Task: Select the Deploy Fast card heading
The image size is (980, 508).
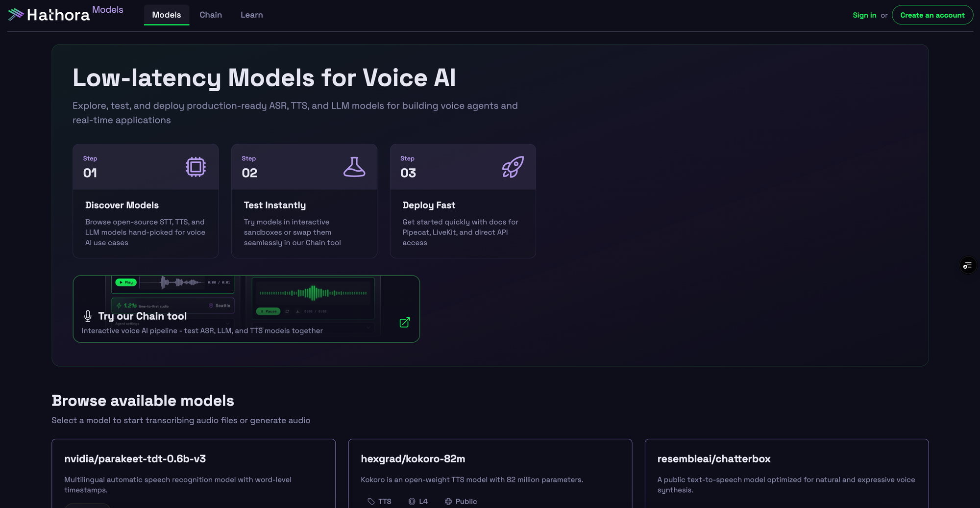Action: [x=429, y=205]
